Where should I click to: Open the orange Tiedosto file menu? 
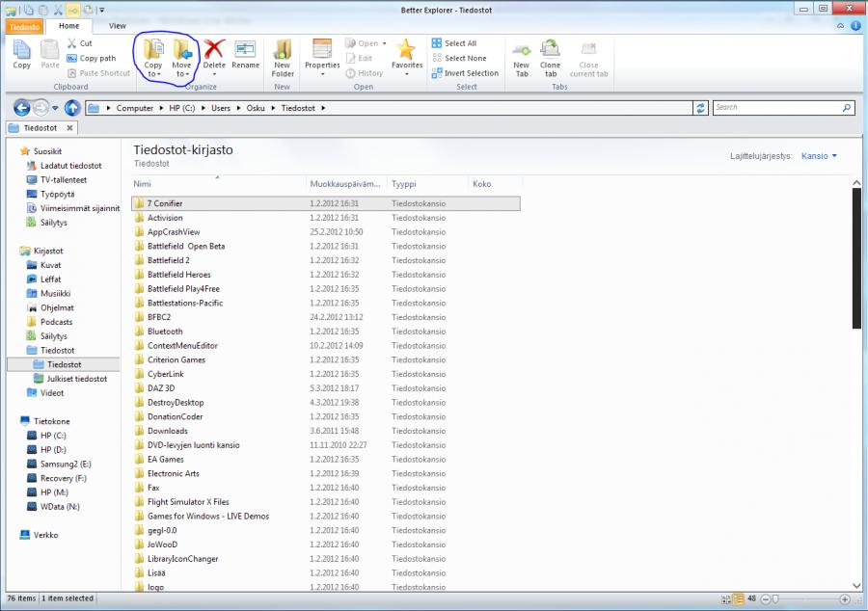tap(26, 27)
